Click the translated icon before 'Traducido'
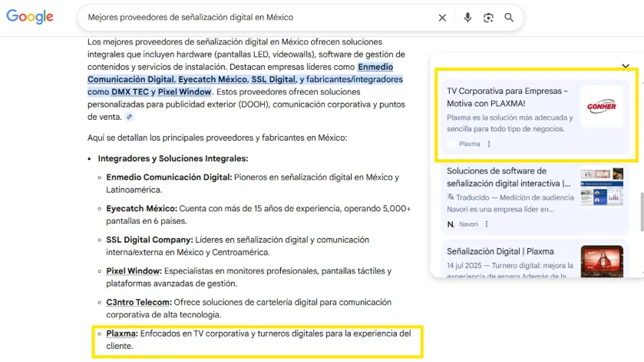This screenshot has height=362, width=644. coord(451,198)
